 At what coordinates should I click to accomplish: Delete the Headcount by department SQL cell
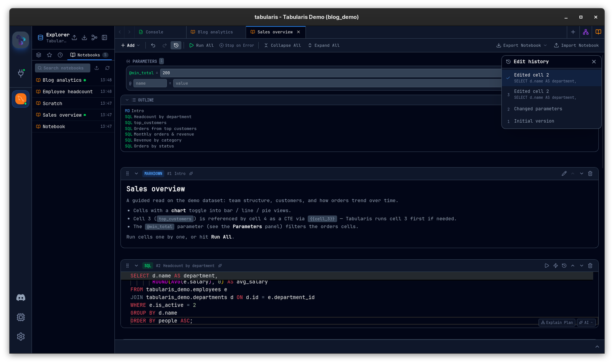coord(590,266)
